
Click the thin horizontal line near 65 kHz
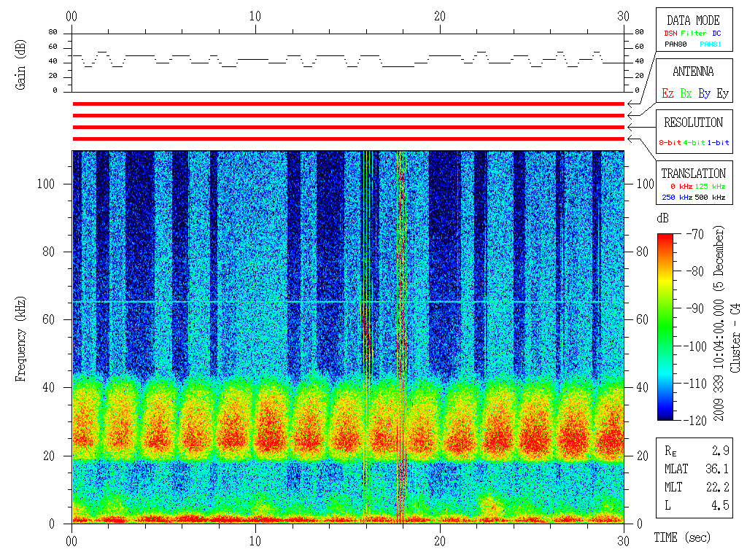(x=348, y=302)
